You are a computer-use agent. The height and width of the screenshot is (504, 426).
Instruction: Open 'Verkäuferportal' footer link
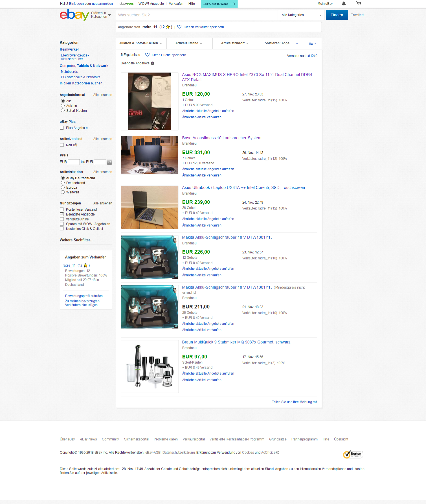194,439
